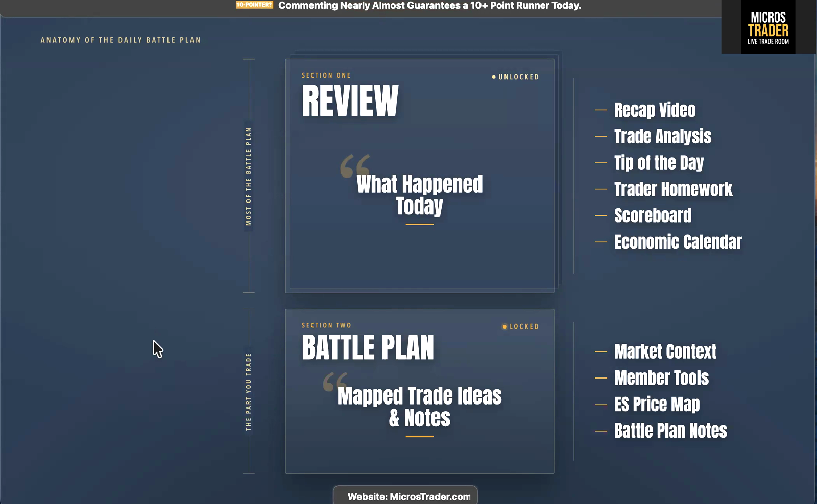The height and width of the screenshot is (504, 817).
Task: Click the Recap Video list item
Action: click(655, 110)
